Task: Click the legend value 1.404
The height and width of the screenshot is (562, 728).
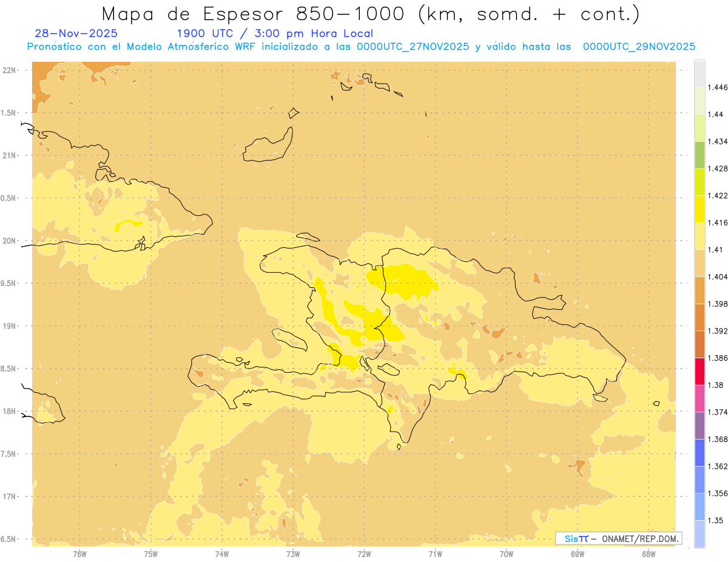Action: tap(718, 277)
